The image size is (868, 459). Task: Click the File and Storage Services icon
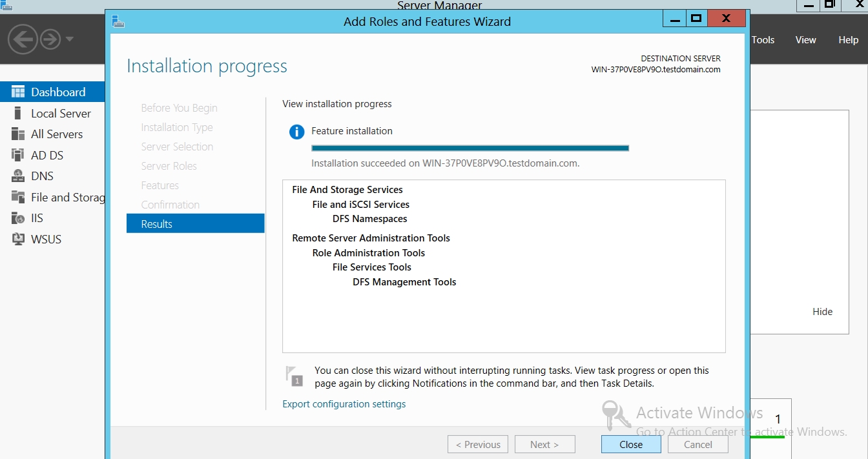coord(18,198)
